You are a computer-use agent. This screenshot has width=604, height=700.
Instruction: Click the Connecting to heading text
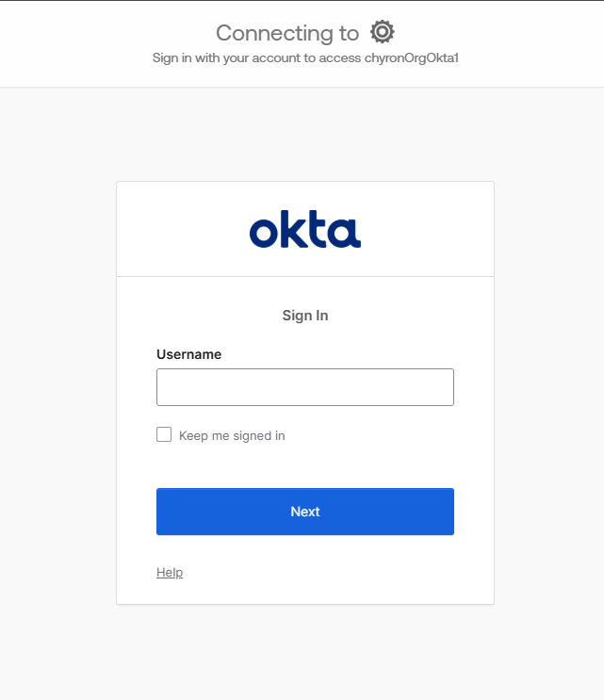(287, 33)
